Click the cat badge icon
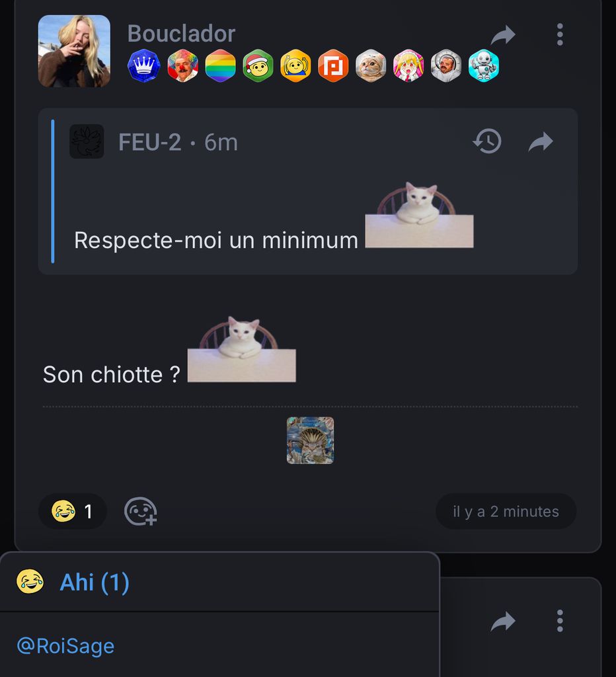Viewport: 616px width, 677px height. click(371, 65)
